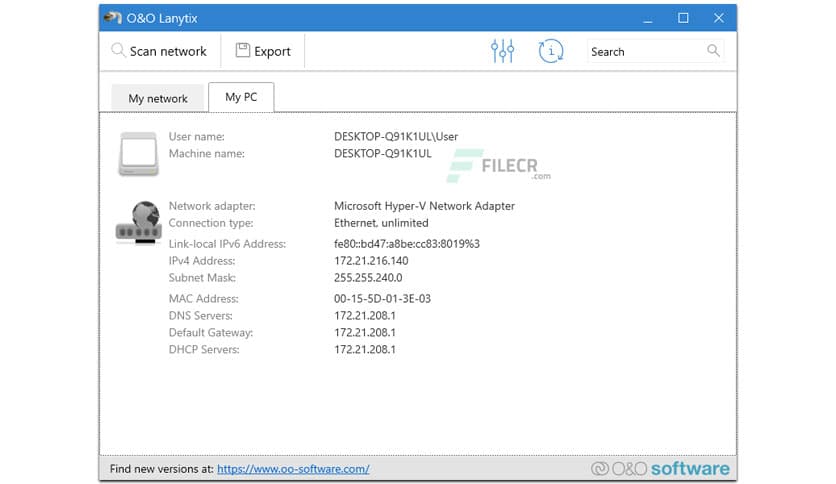
Task: Focus the Search text field
Action: (x=644, y=51)
